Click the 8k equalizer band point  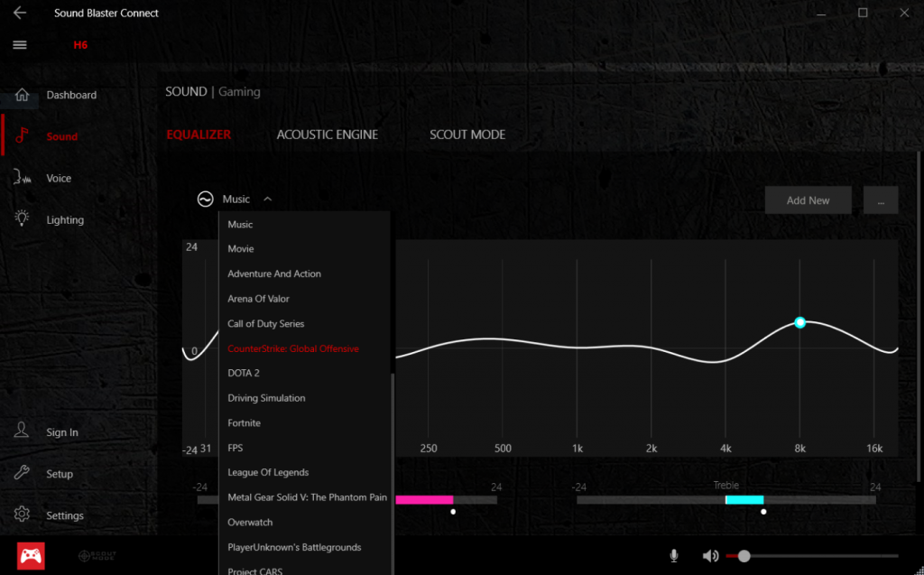point(799,322)
